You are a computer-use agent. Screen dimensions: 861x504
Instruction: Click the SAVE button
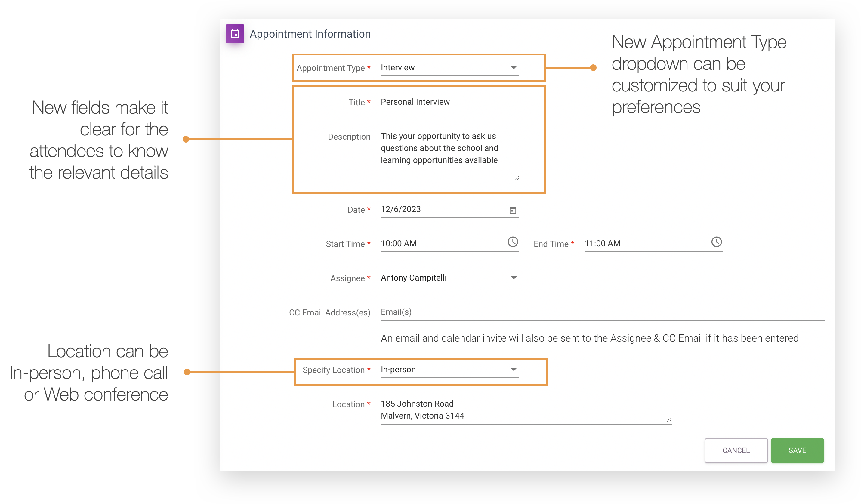click(x=797, y=450)
